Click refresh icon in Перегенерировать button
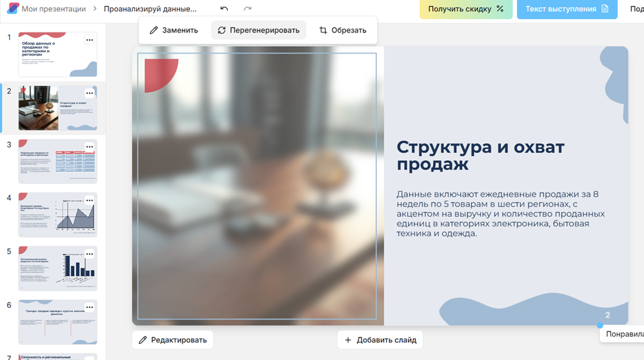 coord(221,30)
